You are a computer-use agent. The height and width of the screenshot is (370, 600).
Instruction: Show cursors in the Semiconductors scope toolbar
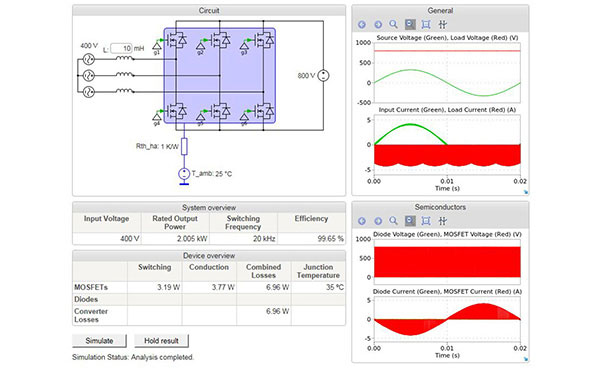tap(442, 221)
